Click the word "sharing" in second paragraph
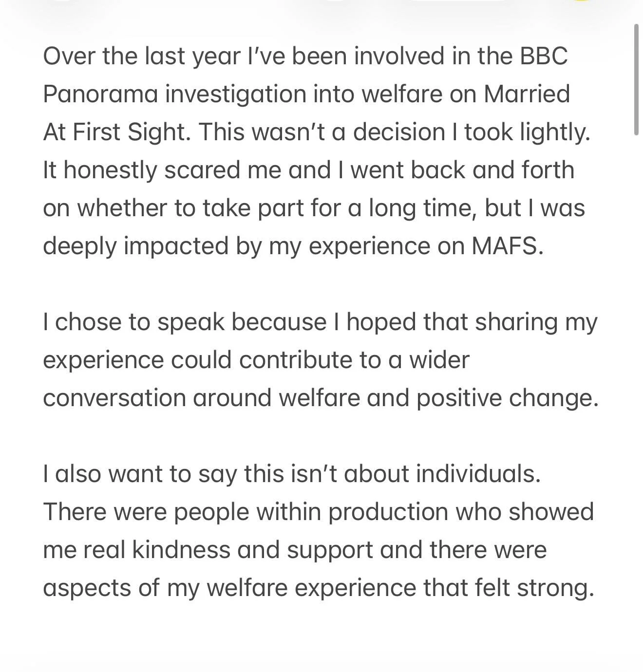This screenshot has height=672, width=643. (x=516, y=322)
